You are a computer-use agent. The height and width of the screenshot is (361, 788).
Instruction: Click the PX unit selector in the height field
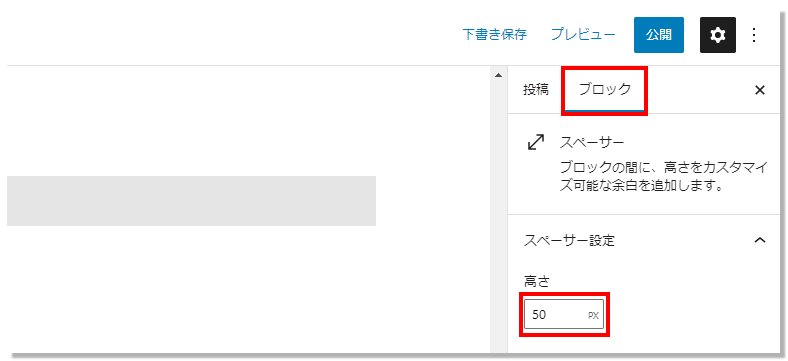tap(594, 316)
